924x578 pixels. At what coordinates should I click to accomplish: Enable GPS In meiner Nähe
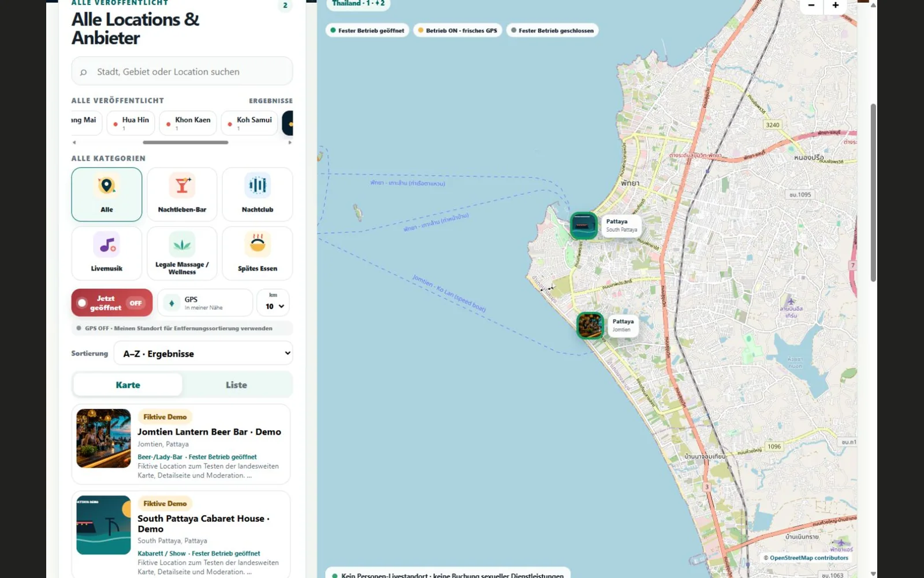[205, 303]
